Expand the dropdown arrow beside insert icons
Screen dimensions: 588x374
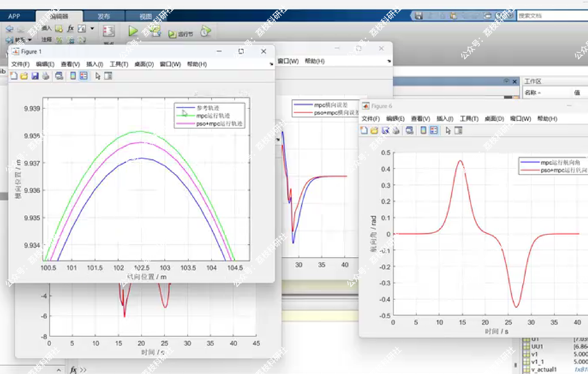pyautogui.click(x=92, y=28)
